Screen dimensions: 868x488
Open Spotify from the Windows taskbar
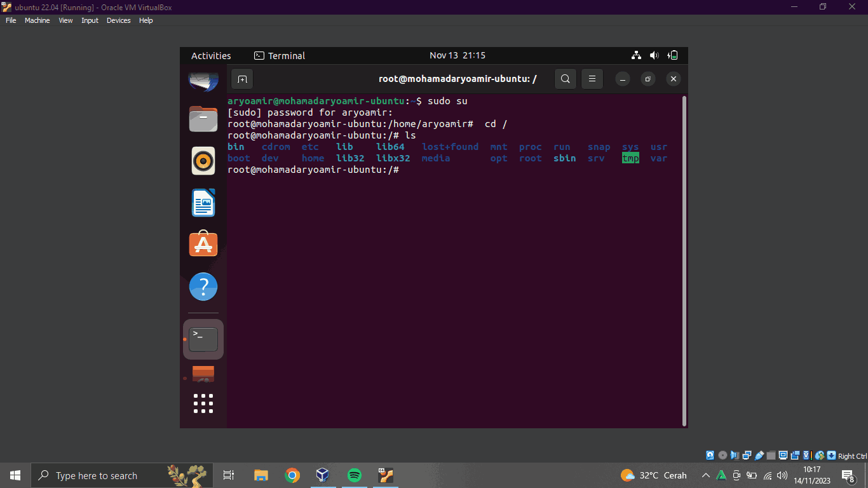click(x=355, y=475)
